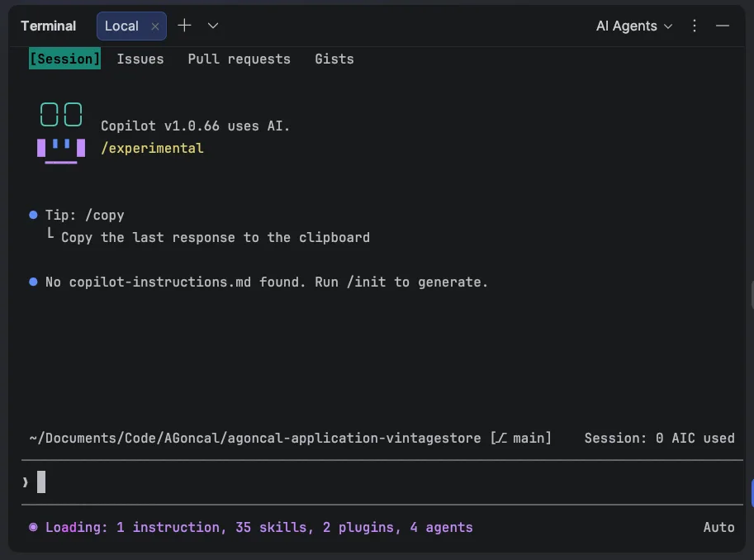The image size is (754, 560).
Task: Click 'Copy the last response to the clipboard'
Action: point(216,238)
